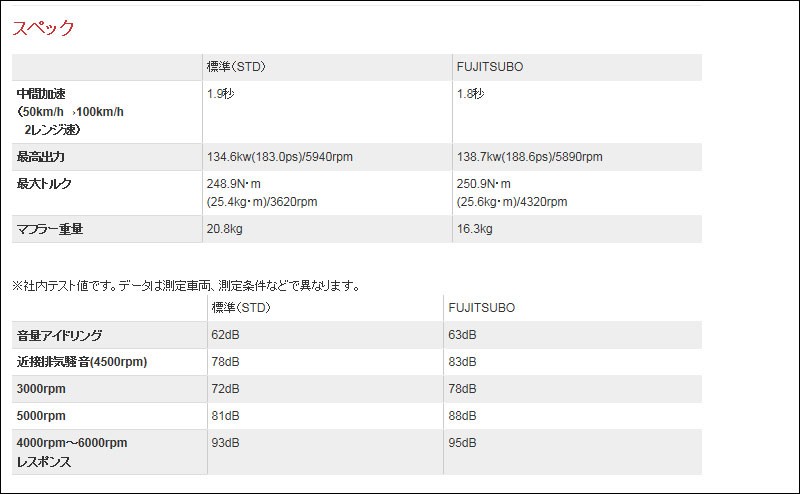The height and width of the screenshot is (494, 800).
Task: Select the 20.8kg muffler weight cell
Action: [x=226, y=229]
